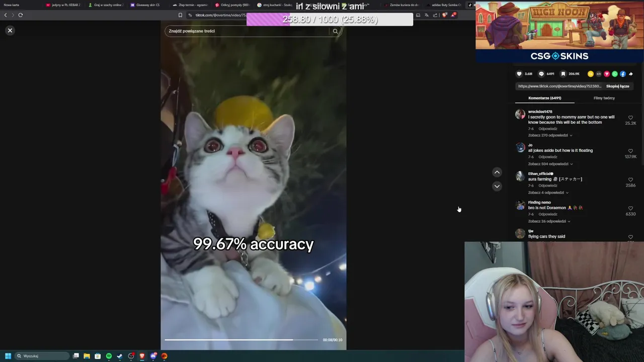This screenshot has width=644, height=362.
Task: Open Discord from the taskbar
Action: click(x=153, y=356)
